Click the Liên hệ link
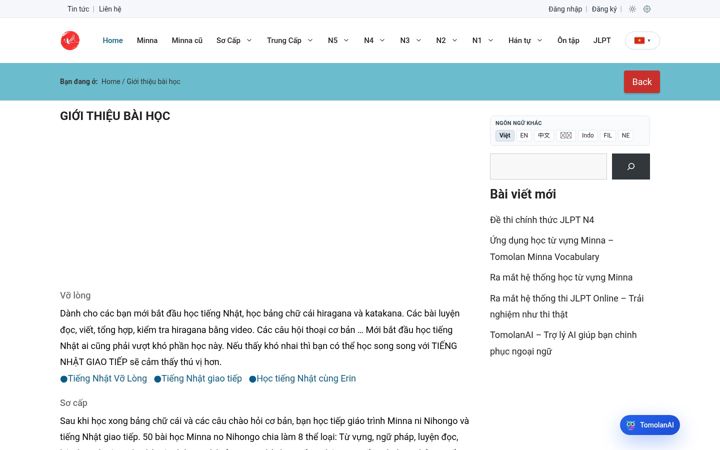Viewport: 720px width, 450px height. coord(110,9)
